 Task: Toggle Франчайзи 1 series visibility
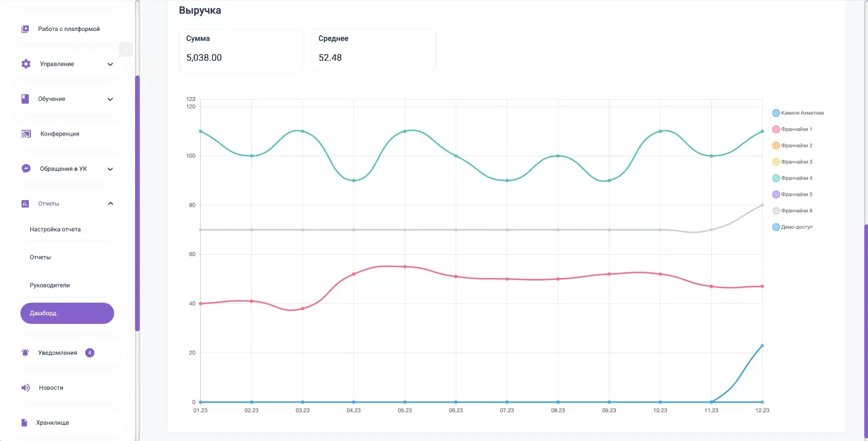792,129
